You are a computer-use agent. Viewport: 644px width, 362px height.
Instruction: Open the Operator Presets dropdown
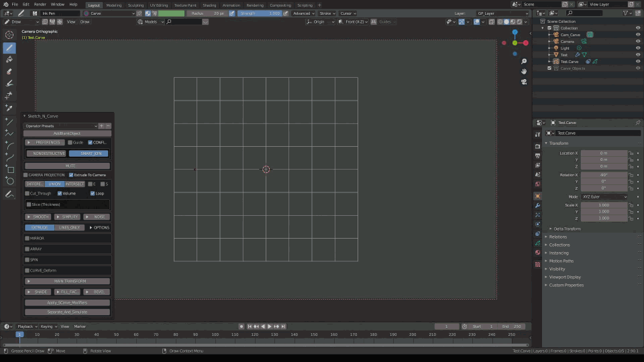tap(60, 126)
